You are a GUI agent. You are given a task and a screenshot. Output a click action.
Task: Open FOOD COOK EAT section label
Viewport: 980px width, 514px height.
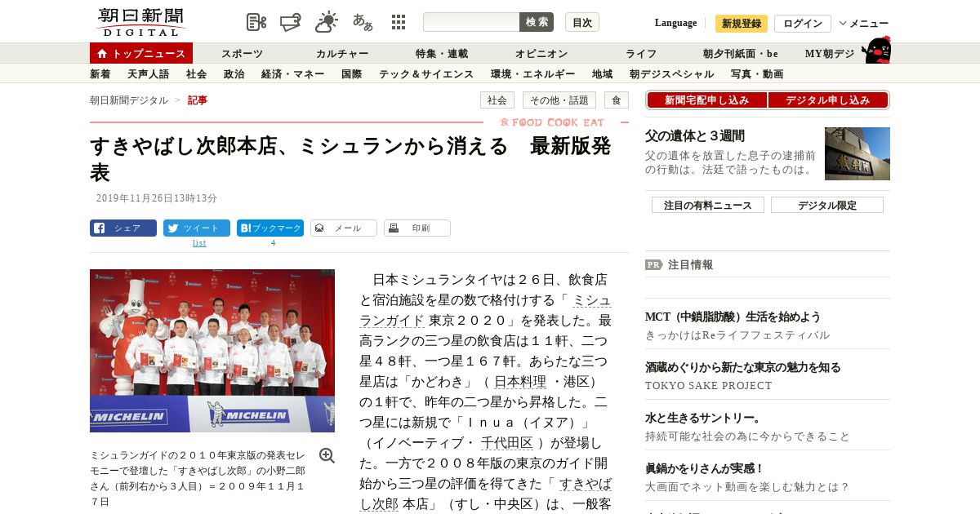point(553,122)
